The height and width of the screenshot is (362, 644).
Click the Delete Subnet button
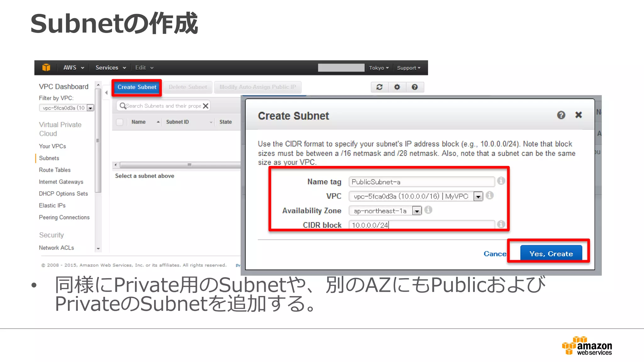[188, 87]
